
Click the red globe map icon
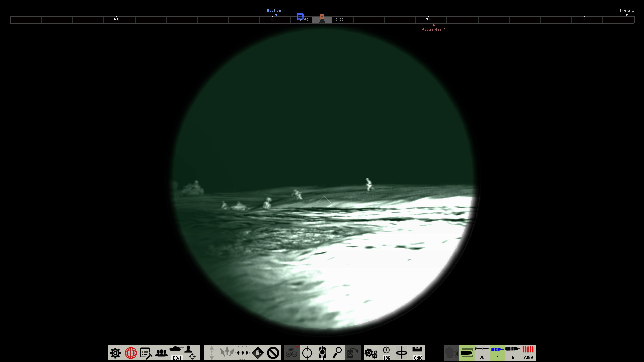131,353
